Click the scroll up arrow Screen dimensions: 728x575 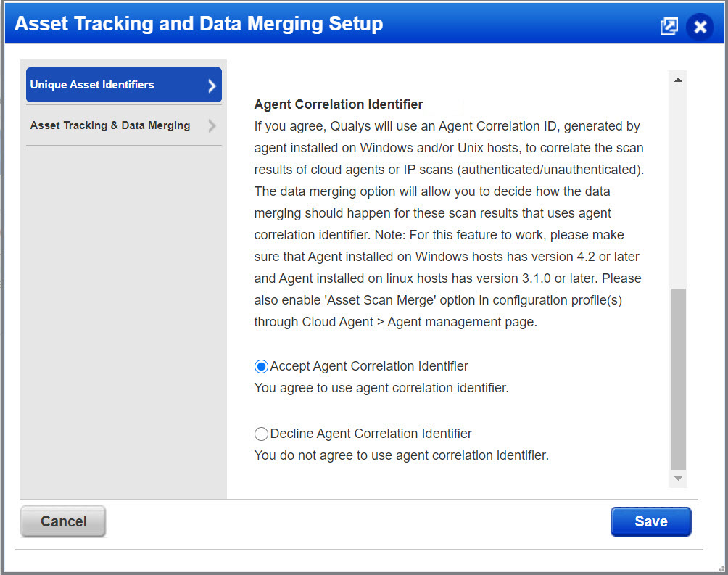[678, 80]
